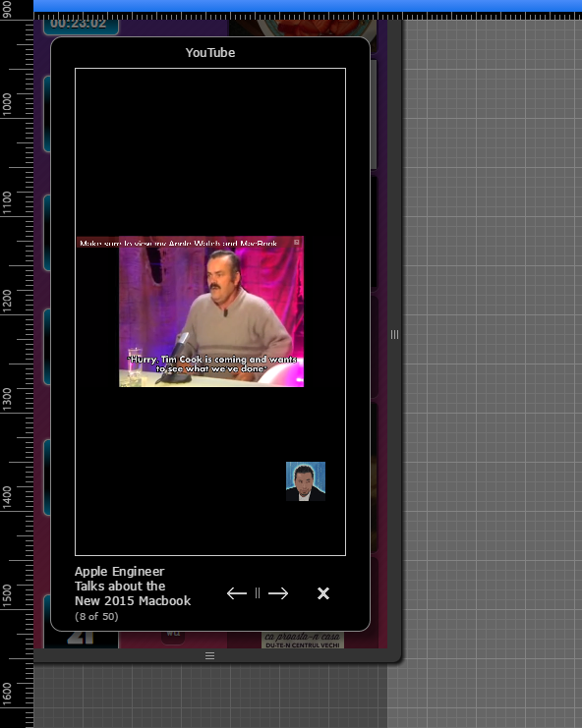Click the 00:23:02 time badge

click(x=81, y=26)
